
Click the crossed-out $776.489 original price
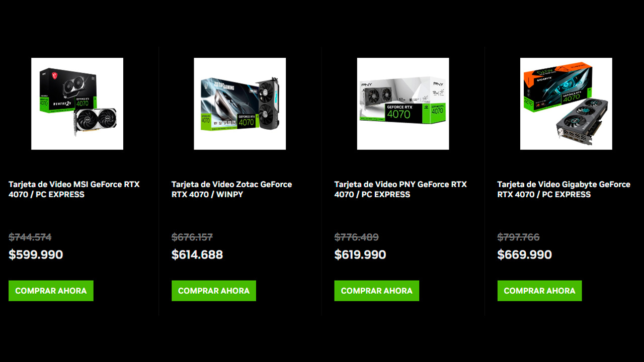pyautogui.click(x=357, y=237)
